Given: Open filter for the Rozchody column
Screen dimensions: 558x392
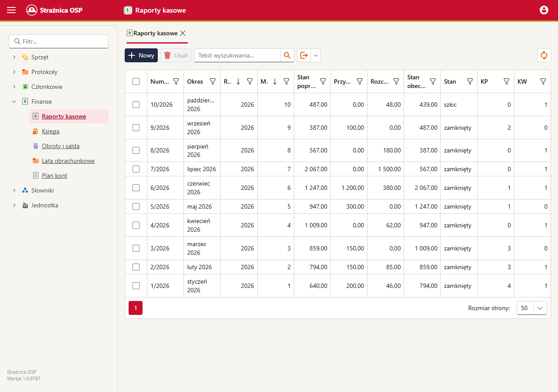Looking at the screenshot, I should pos(396,81).
